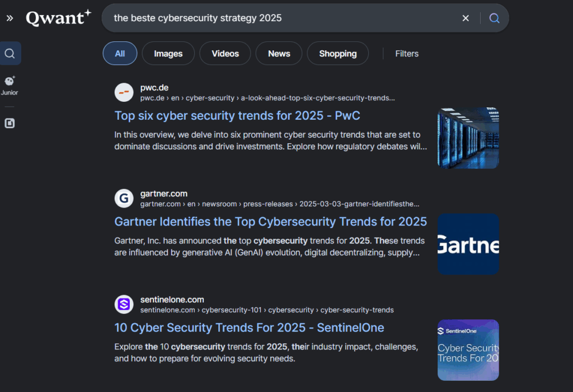Click into the search input field

point(280,18)
